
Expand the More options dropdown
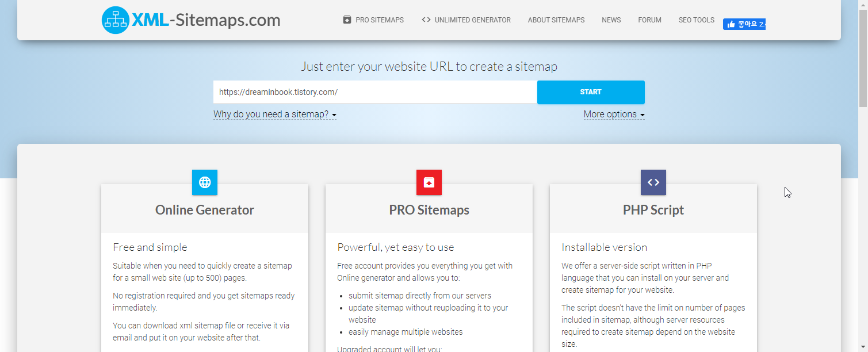[614, 114]
